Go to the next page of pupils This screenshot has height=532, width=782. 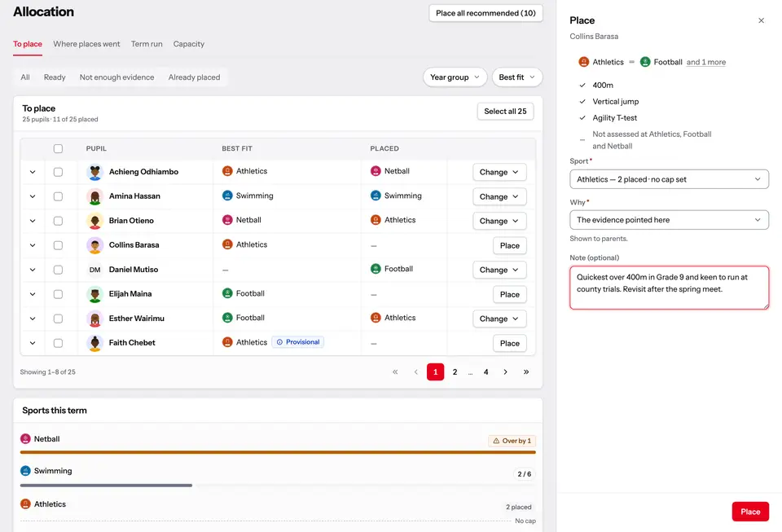pyautogui.click(x=505, y=372)
